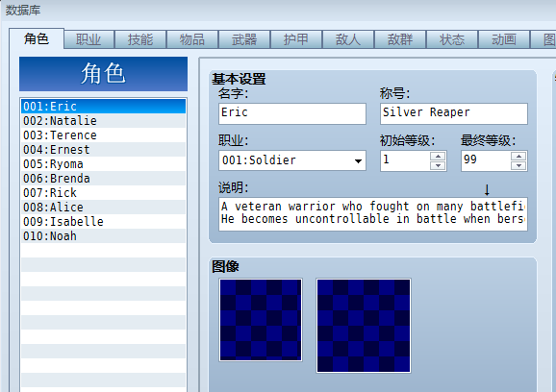This screenshot has height=392, width=556.
Task: Open the 动画 tab
Action: click(503, 39)
